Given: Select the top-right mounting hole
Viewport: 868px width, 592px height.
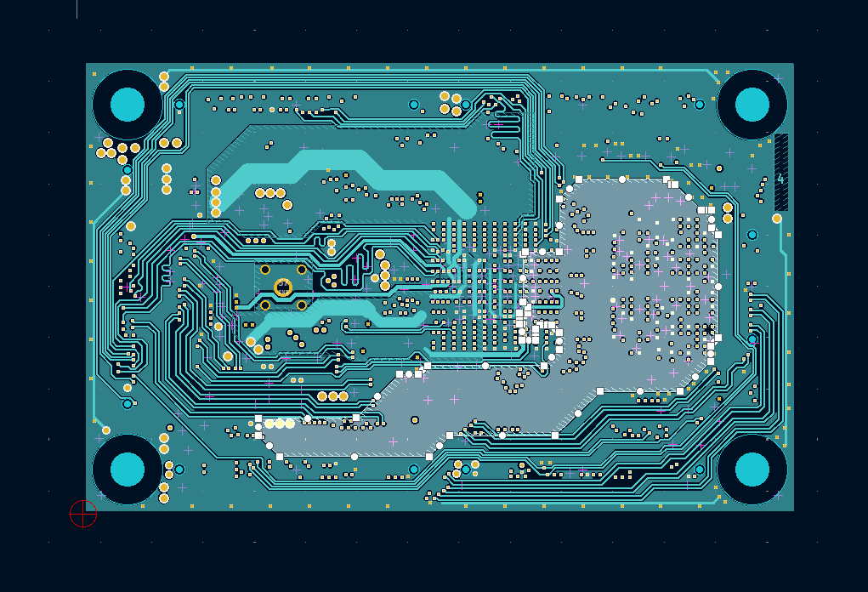Looking at the screenshot, I should point(752,105).
